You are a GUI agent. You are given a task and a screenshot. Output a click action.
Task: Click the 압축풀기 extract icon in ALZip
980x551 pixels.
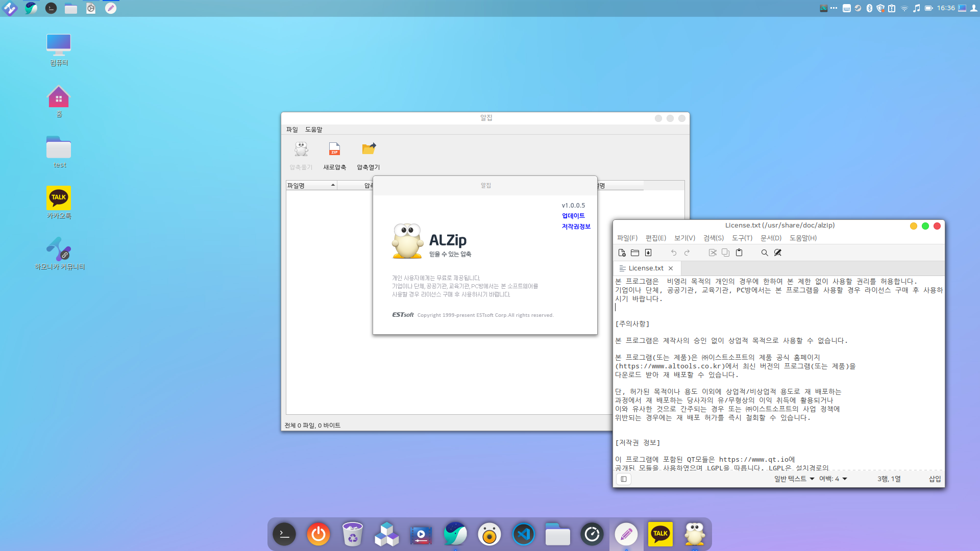click(301, 156)
